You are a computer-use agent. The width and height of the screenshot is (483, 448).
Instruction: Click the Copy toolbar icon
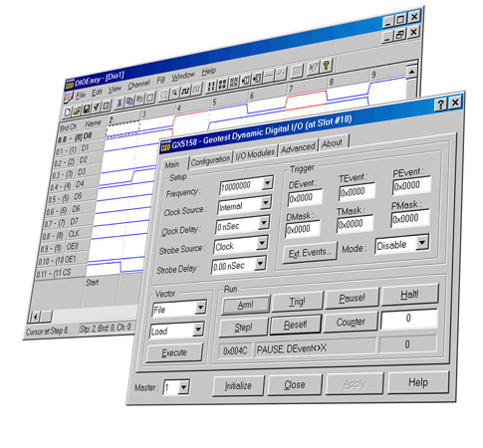point(129,101)
